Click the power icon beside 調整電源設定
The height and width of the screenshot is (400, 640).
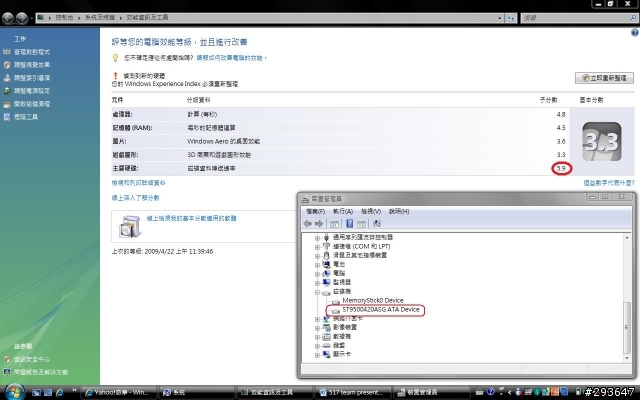point(7,91)
